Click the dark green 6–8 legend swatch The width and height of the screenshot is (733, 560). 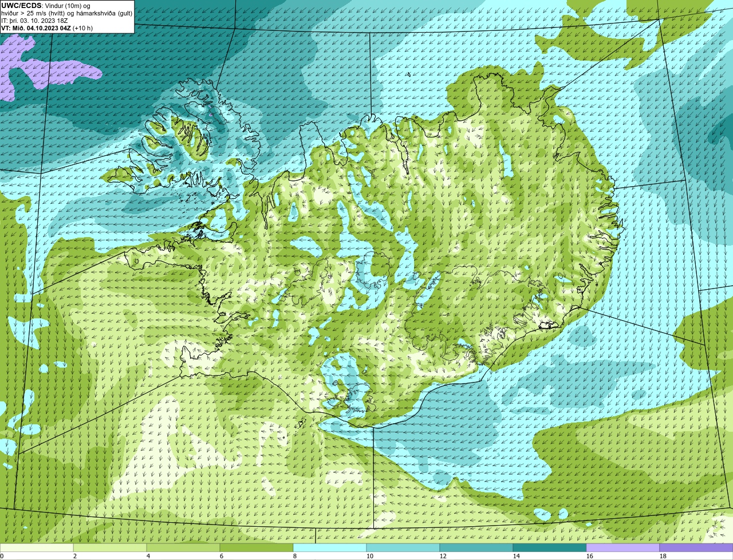click(x=257, y=548)
